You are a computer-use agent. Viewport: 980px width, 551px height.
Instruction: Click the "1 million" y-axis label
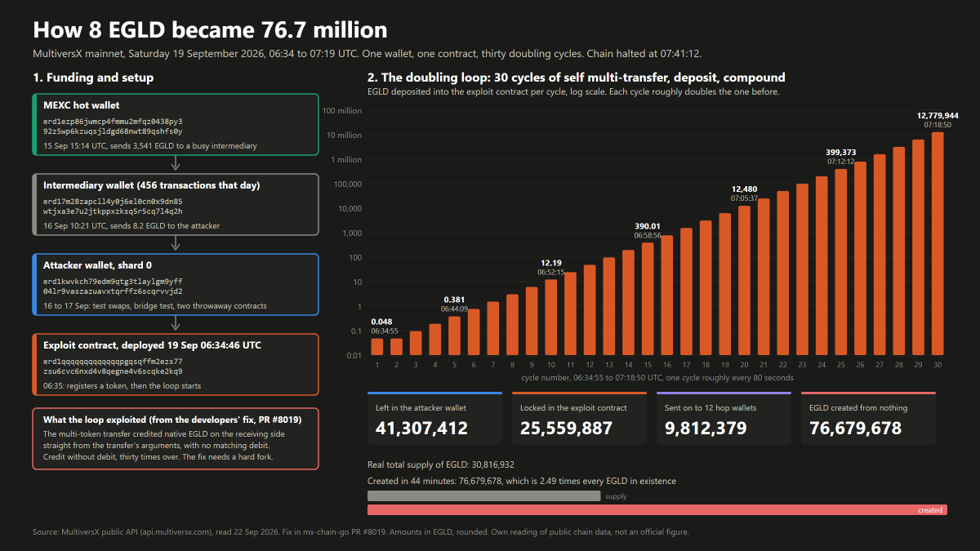[346, 159]
